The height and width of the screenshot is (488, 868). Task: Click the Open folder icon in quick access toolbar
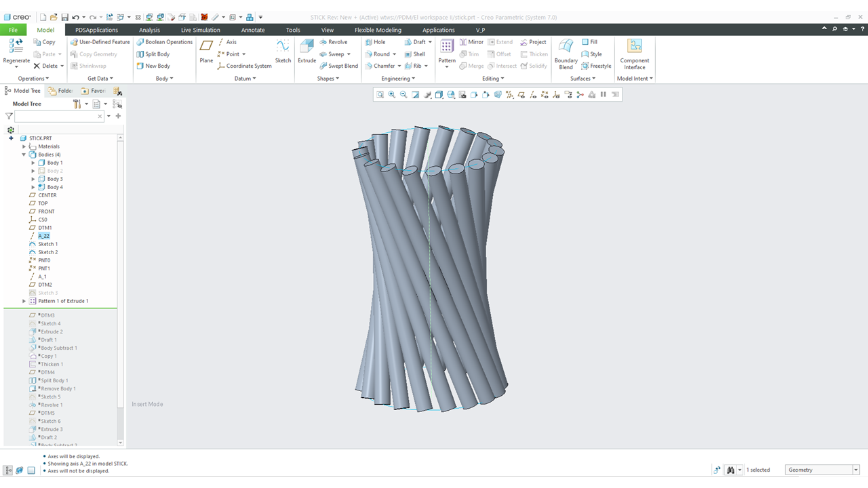point(54,17)
